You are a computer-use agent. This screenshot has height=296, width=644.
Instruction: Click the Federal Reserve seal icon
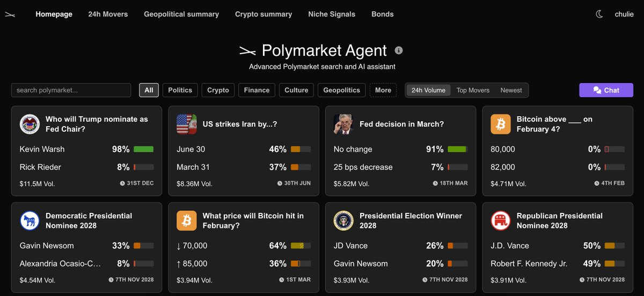pos(30,124)
